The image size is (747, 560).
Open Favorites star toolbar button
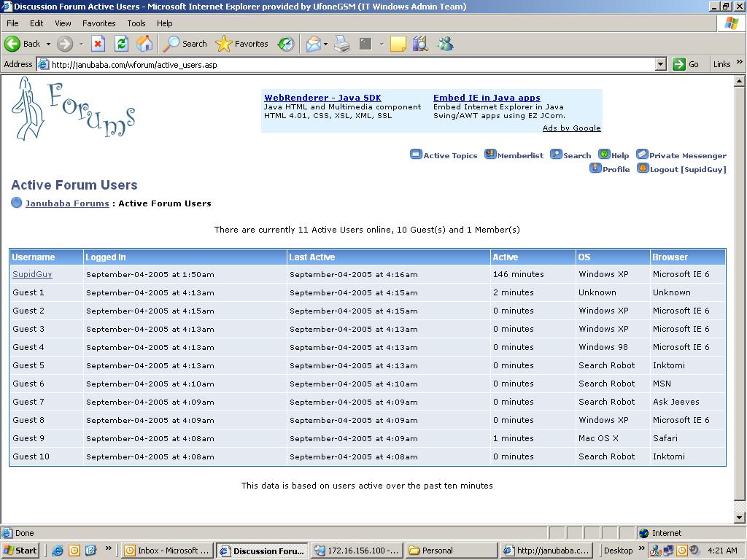click(241, 44)
